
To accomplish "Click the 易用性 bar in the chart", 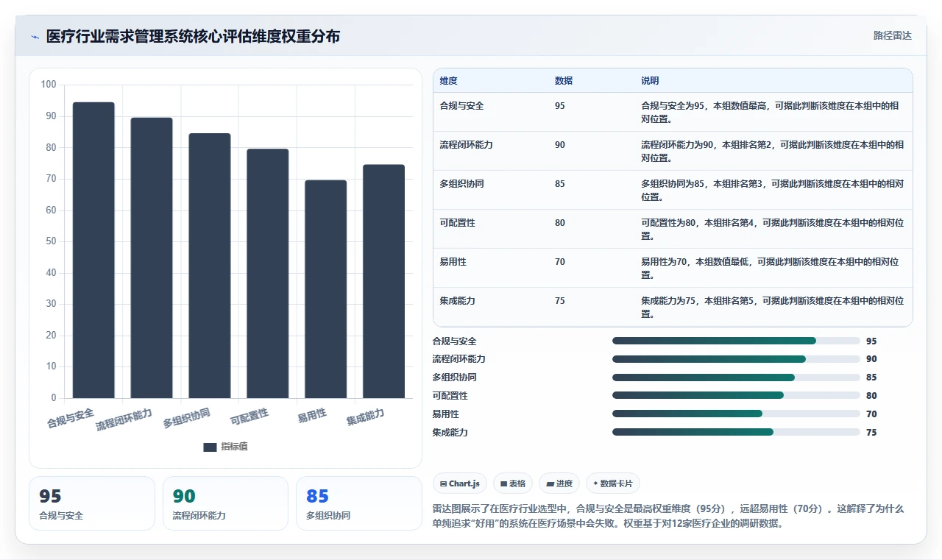I will pyautogui.click(x=326, y=289).
